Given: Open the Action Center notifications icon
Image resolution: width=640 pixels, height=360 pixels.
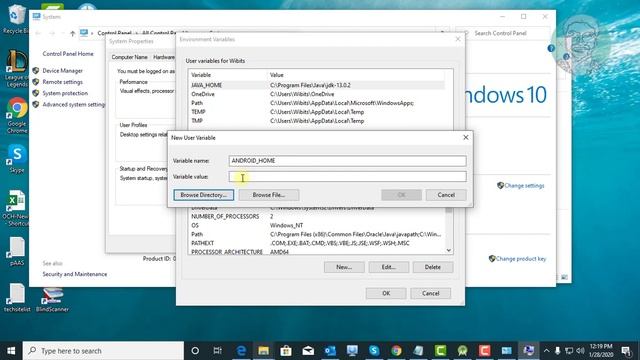Looking at the screenshot, I should point(626,351).
